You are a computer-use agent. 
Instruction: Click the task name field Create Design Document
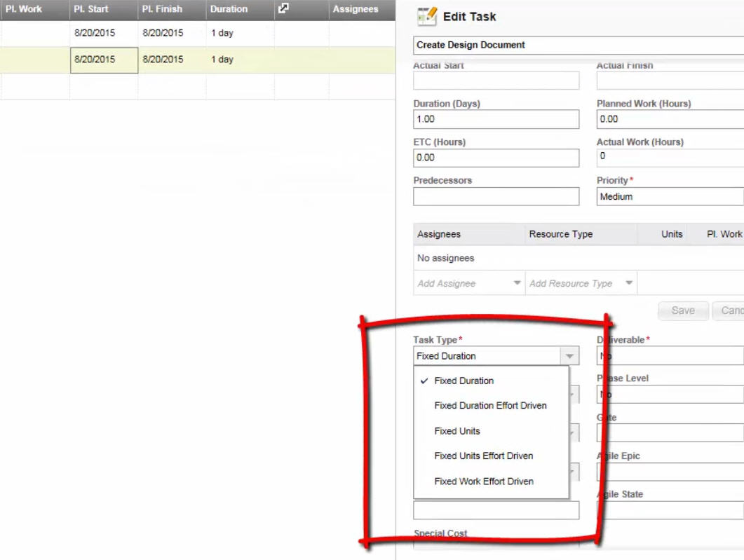click(x=579, y=45)
